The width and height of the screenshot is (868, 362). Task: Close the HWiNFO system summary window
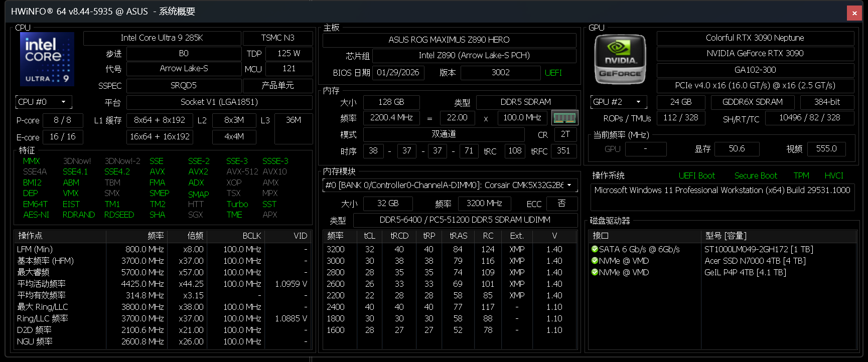tap(854, 13)
